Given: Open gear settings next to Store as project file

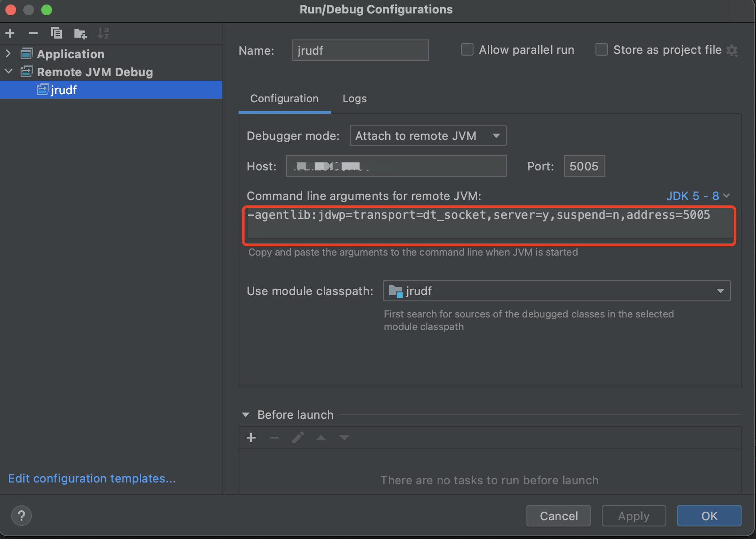Looking at the screenshot, I should point(732,50).
